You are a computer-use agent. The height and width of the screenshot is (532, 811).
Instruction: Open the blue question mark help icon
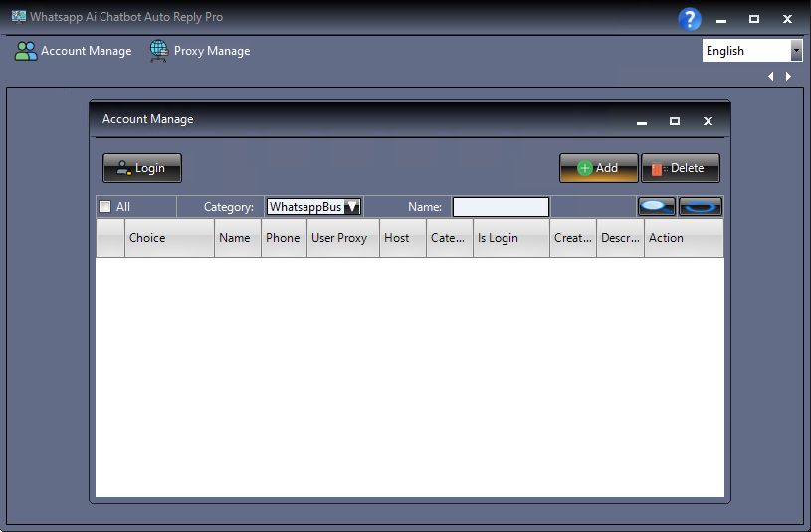690,19
